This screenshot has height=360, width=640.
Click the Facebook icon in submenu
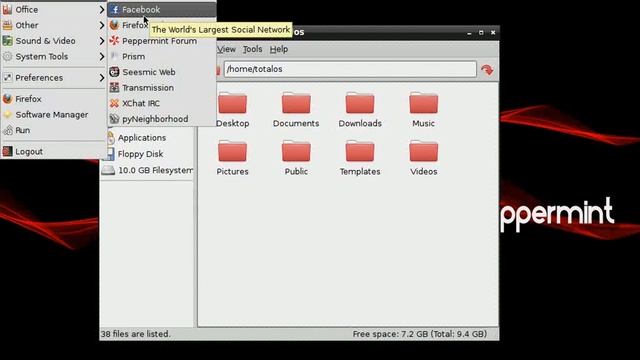115,9
